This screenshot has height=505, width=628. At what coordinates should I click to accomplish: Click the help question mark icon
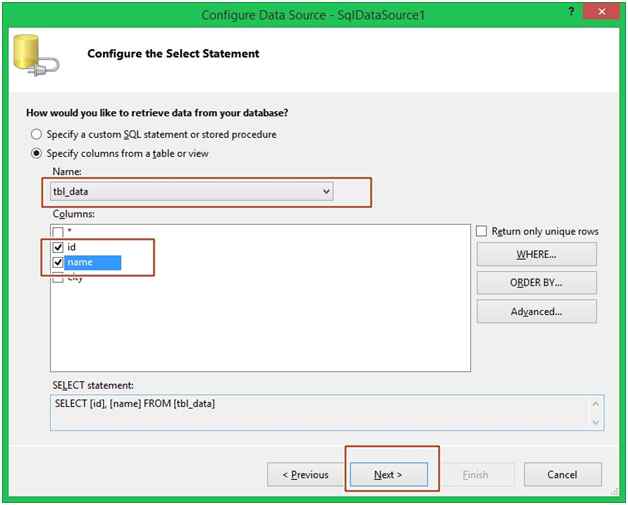coord(572,12)
